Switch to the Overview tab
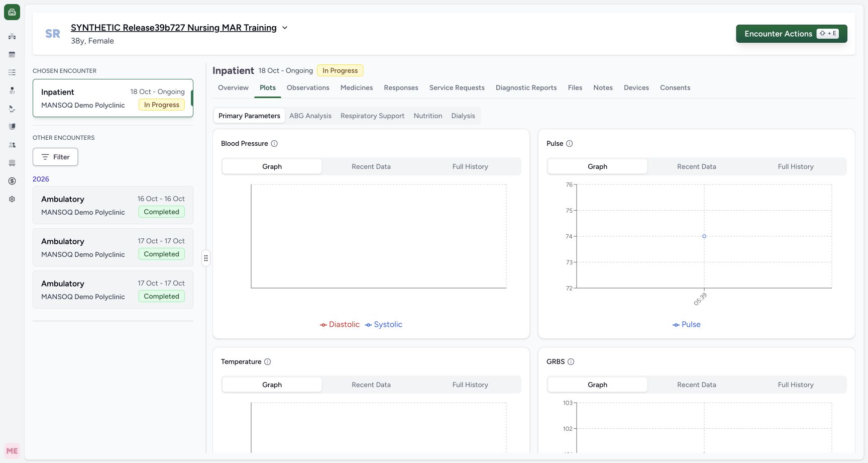 coord(233,87)
